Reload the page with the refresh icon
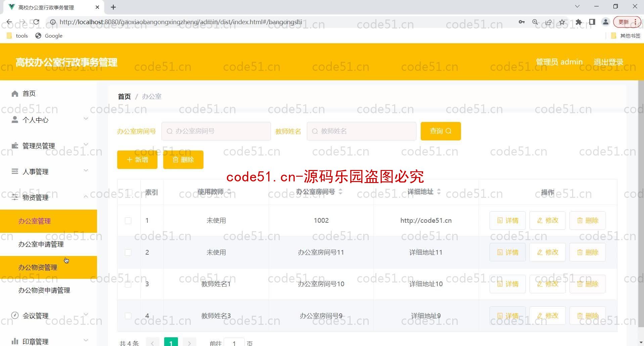Viewport: 644px width, 346px height. pyautogui.click(x=36, y=22)
